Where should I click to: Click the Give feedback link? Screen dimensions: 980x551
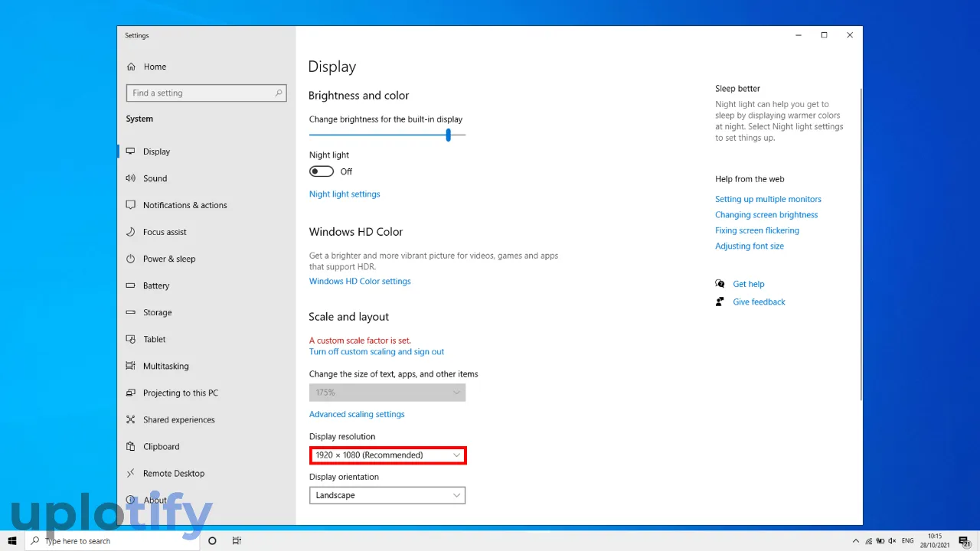(759, 302)
